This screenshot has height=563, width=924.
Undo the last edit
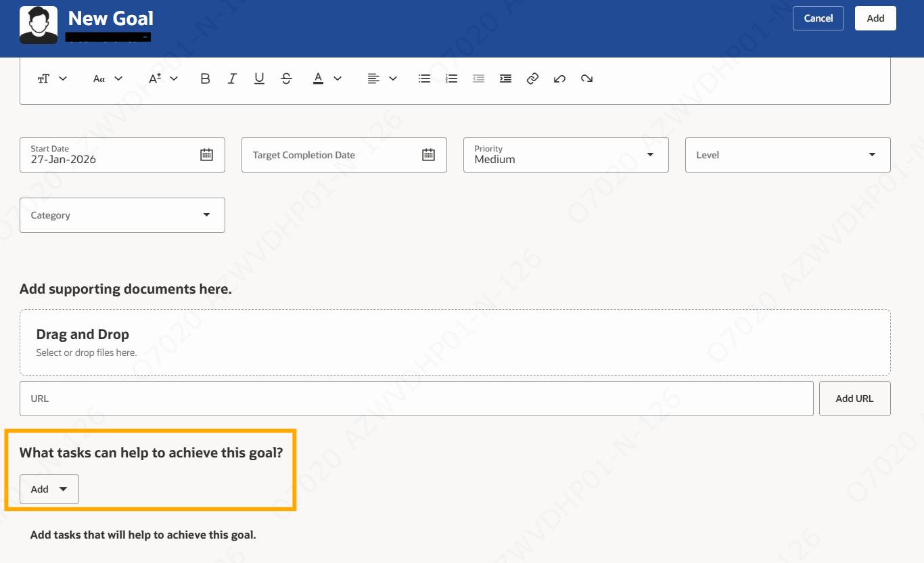(x=559, y=78)
